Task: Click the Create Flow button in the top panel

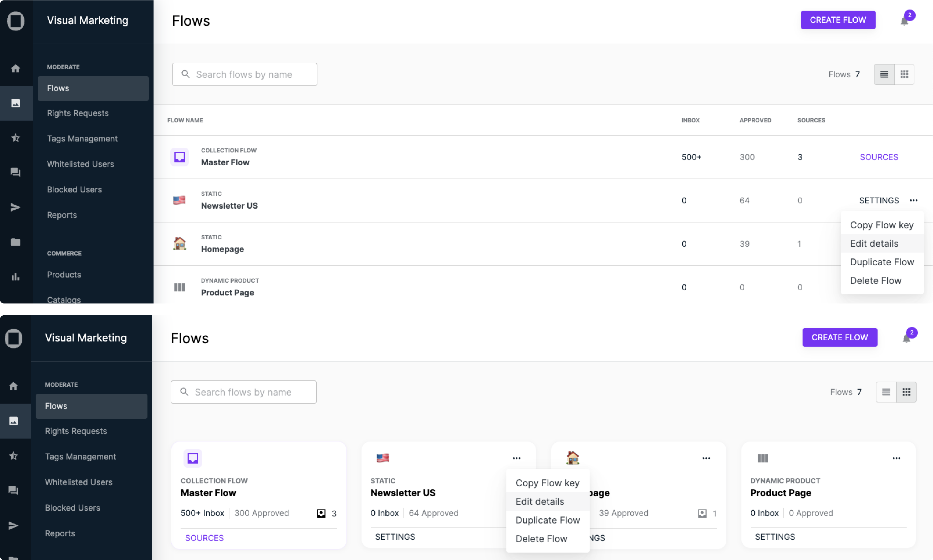Action: [838, 20]
